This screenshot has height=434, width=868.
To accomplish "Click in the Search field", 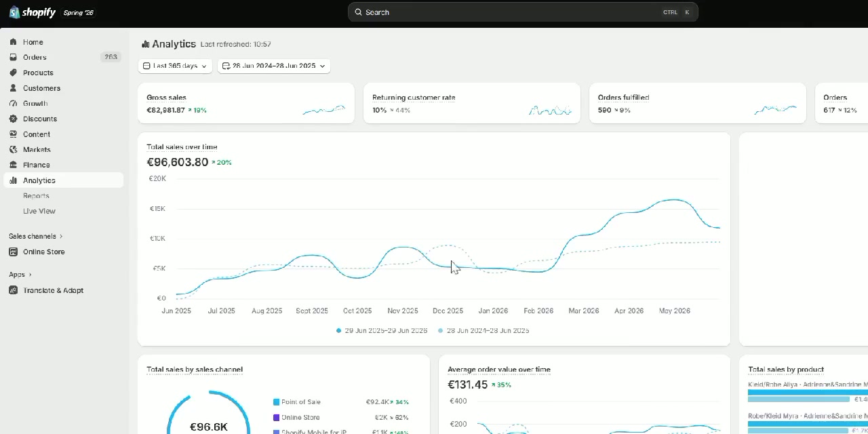I will (523, 12).
